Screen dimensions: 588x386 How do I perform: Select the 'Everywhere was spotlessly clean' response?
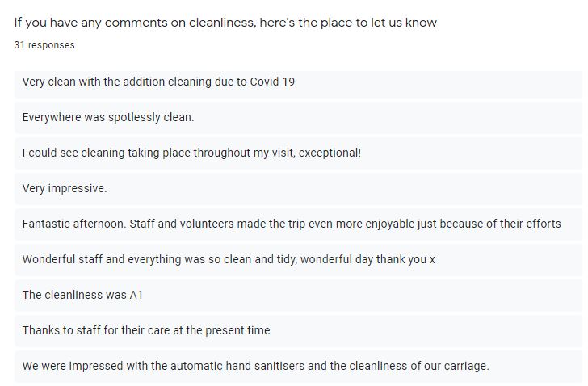(x=298, y=117)
